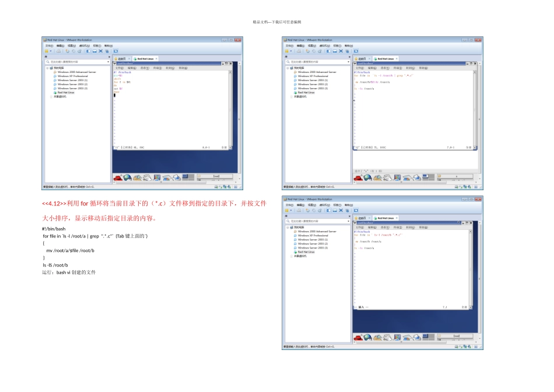Click the workspace switcher in the 插入 mode window panel
This screenshot has height=392, width=554.
pos(429,337)
